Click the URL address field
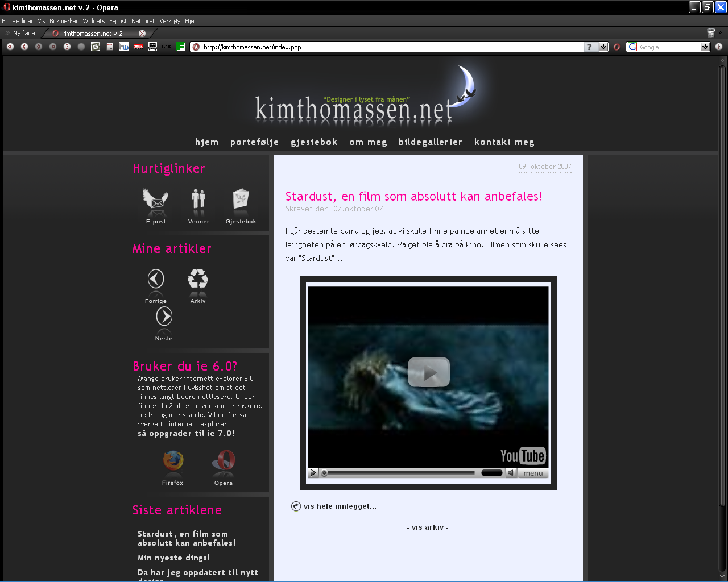 coord(392,47)
